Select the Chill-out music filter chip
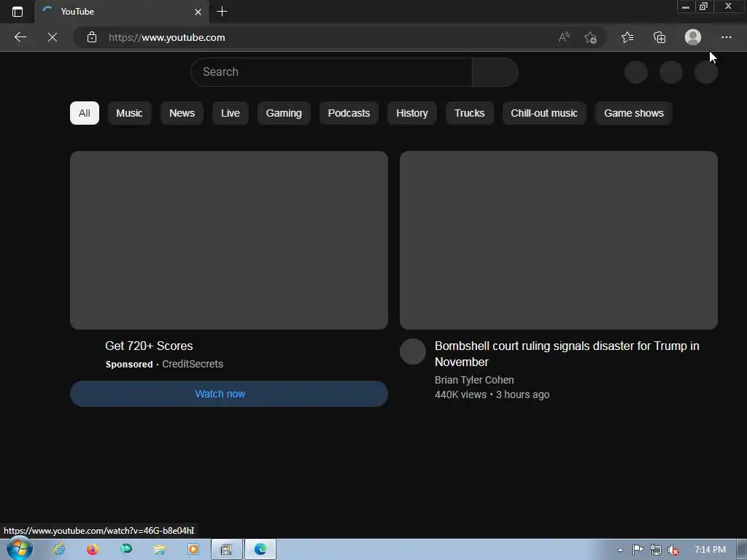Image resolution: width=747 pixels, height=560 pixels. click(544, 113)
